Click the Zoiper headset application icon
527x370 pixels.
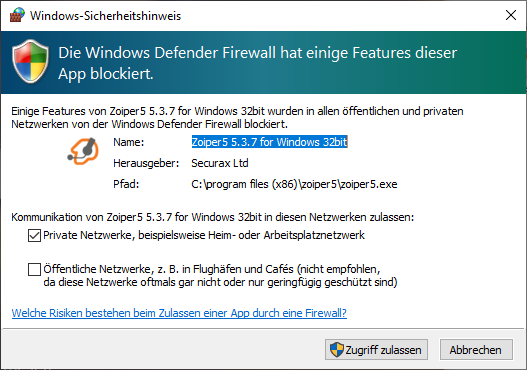(83, 151)
